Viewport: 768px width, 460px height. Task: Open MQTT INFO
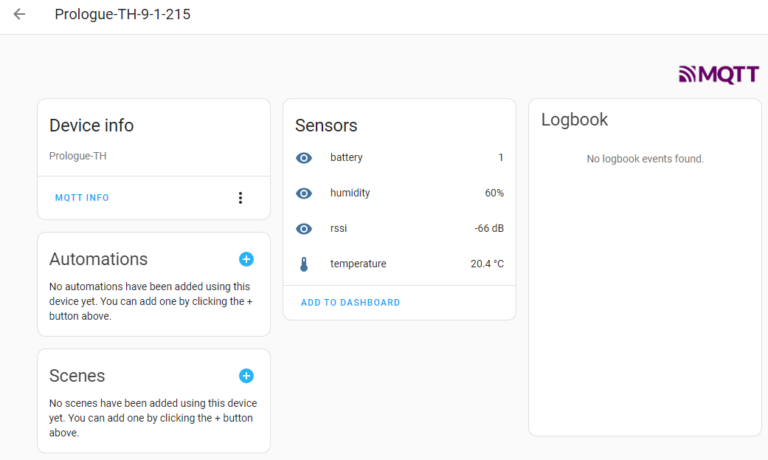[82, 198]
